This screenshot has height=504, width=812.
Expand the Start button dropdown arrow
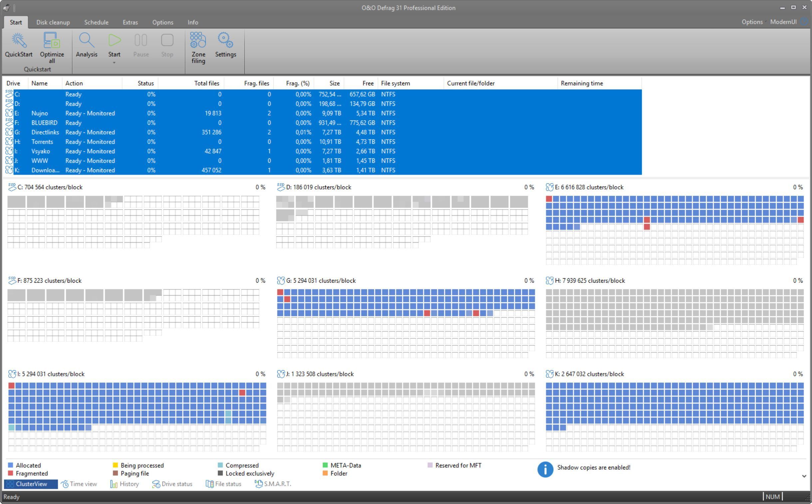pos(114,63)
